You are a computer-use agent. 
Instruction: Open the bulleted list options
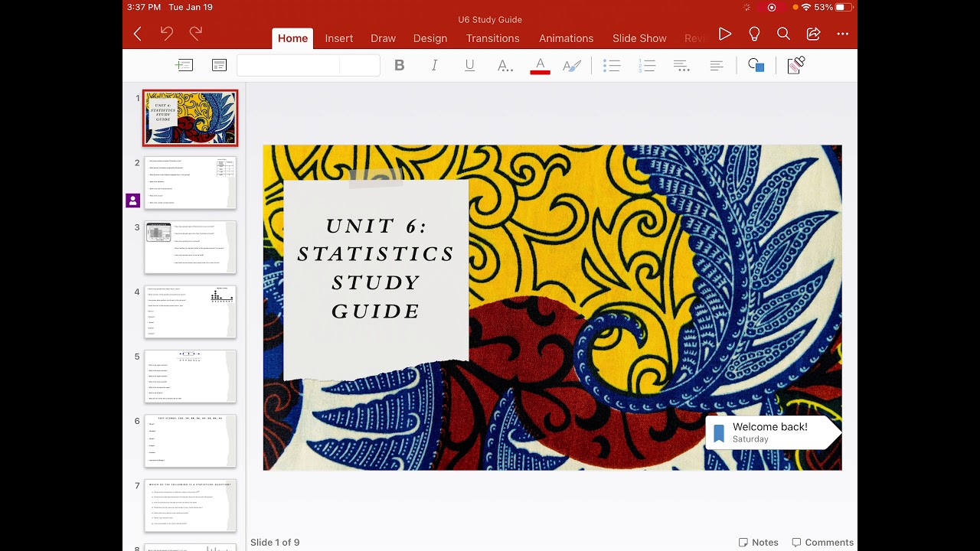[611, 66]
